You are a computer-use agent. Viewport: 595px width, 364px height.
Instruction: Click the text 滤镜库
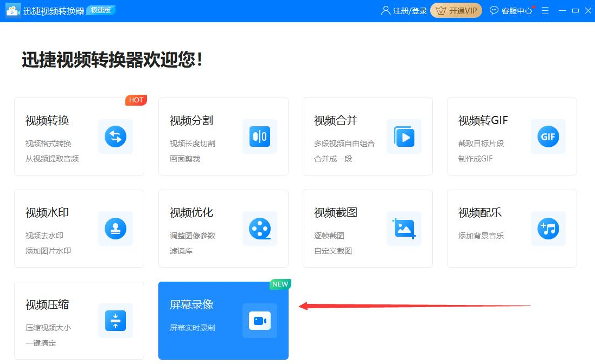tap(181, 251)
